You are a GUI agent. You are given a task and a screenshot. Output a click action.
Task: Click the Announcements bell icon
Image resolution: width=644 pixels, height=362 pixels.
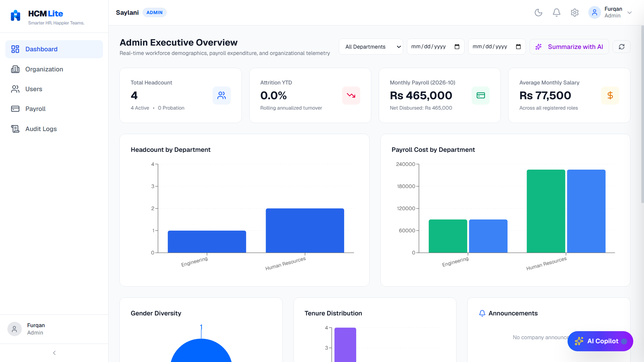[482, 313]
